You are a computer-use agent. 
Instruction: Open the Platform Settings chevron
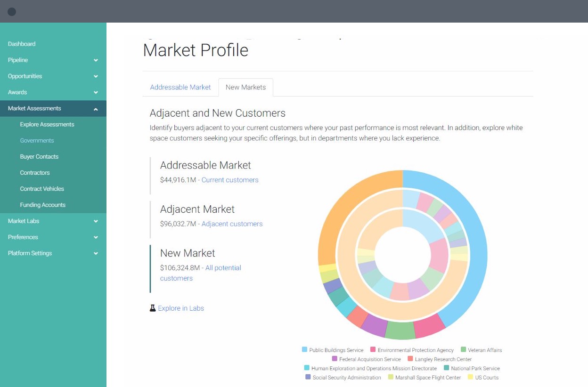click(96, 253)
